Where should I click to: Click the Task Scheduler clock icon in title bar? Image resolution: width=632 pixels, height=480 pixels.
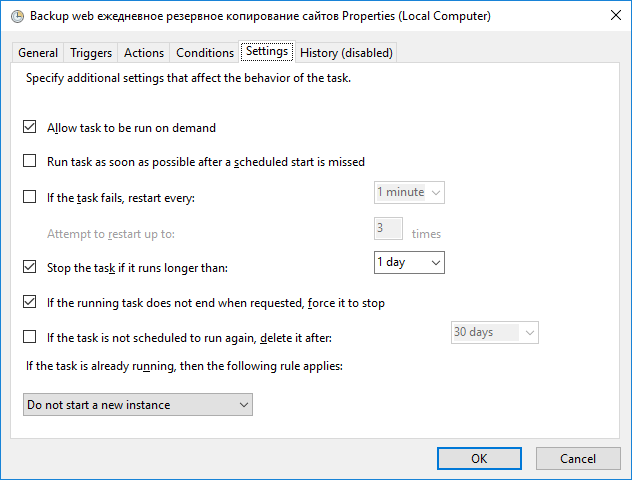(x=17, y=17)
